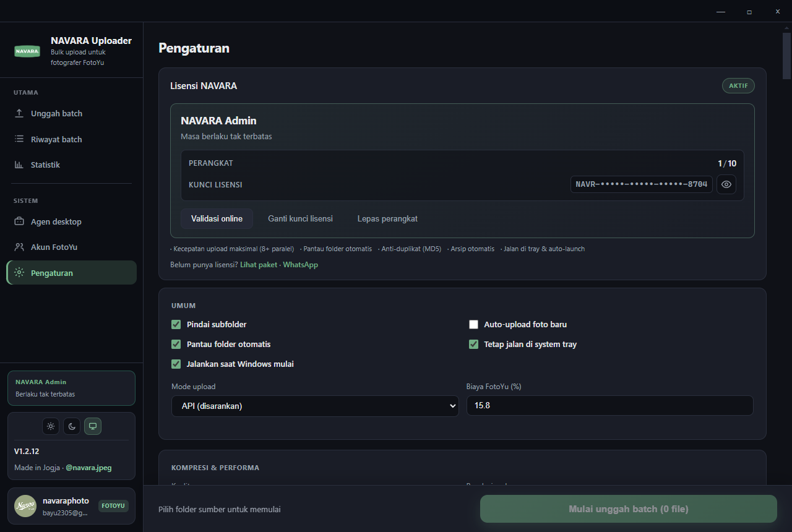Click Mulai unggah batch button

pos(629,509)
